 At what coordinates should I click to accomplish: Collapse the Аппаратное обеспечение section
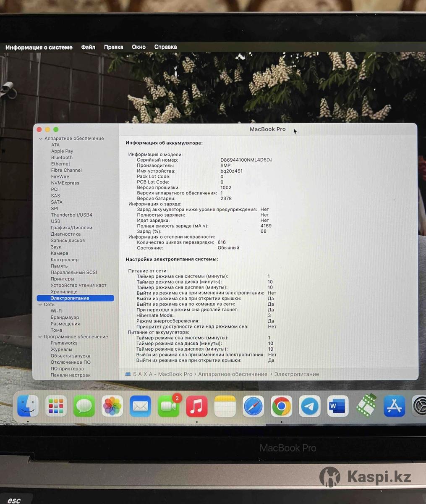pyautogui.click(x=41, y=139)
